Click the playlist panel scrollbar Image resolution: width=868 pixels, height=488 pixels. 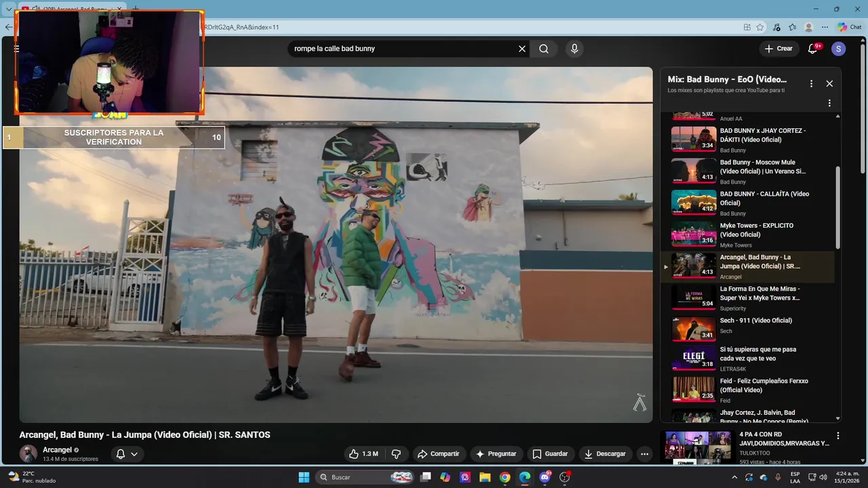click(838, 207)
